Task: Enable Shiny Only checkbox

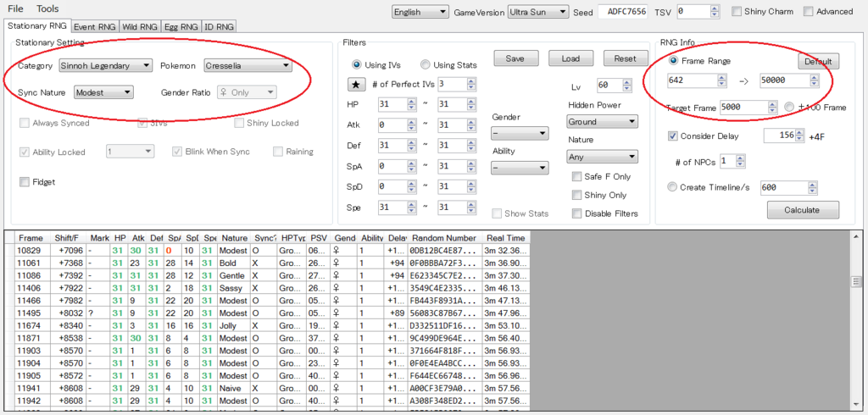Action: (576, 195)
